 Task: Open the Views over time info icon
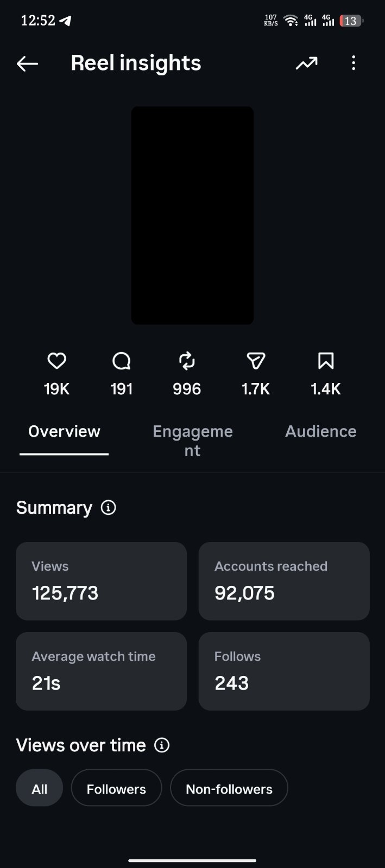162,745
